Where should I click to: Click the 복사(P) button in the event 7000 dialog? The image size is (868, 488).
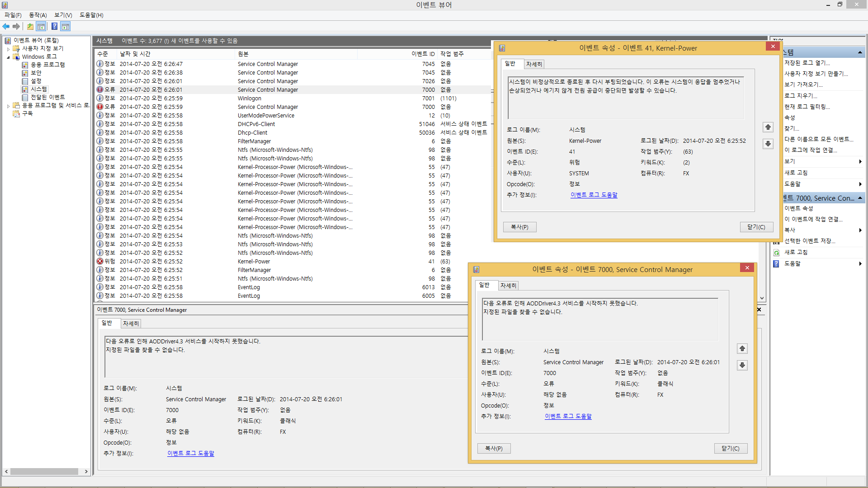494,449
